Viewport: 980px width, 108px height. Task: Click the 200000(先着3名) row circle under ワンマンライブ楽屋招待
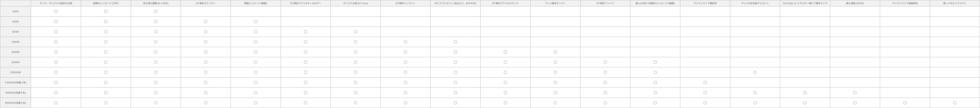click(x=905, y=103)
